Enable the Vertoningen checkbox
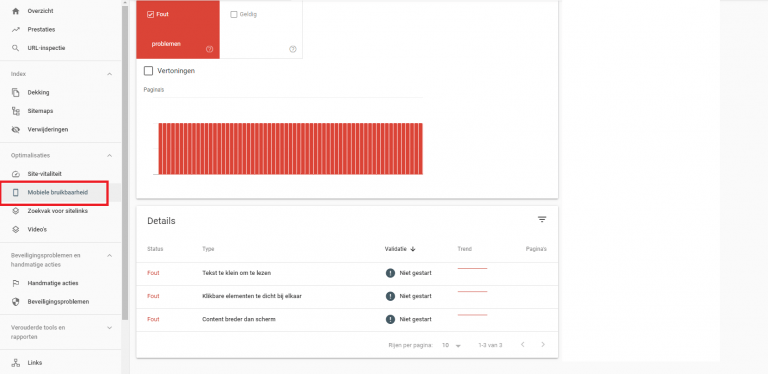Image resolution: width=768 pixels, height=374 pixels. 148,71
